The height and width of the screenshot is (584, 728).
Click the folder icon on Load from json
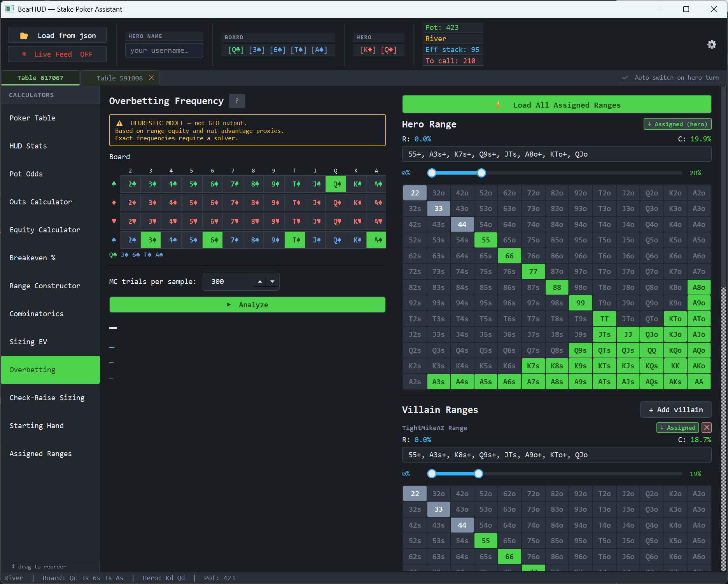[24, 36]
